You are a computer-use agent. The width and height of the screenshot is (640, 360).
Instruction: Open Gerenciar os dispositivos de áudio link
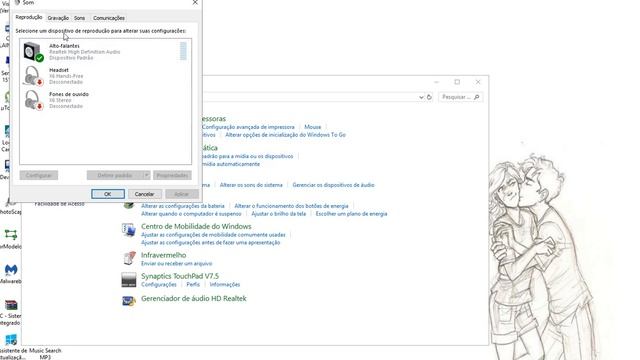coord(333,185)
